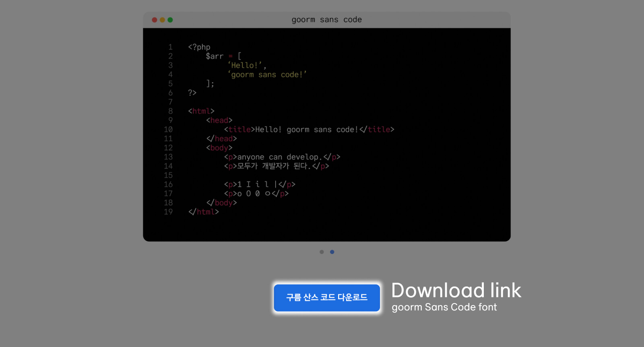
Task: Click the '1 I i l |' glyph comparison line
Action: pyautogui.click(x=260, y=184)
